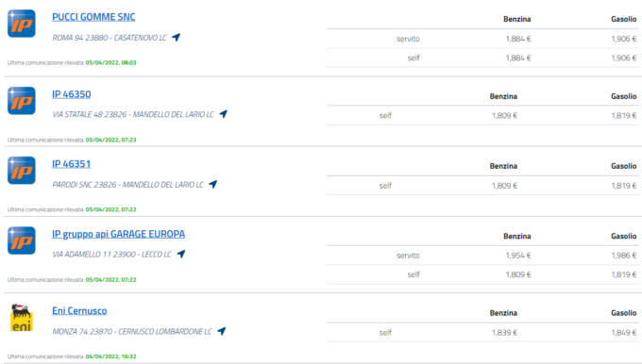Click IP logo of IP 46351 station
Viewport: 642px width, 364px height.
coord(22,171)
